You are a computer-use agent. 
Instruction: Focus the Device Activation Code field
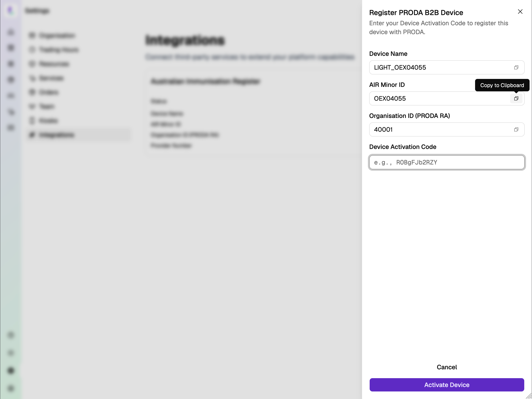(447, 162)
